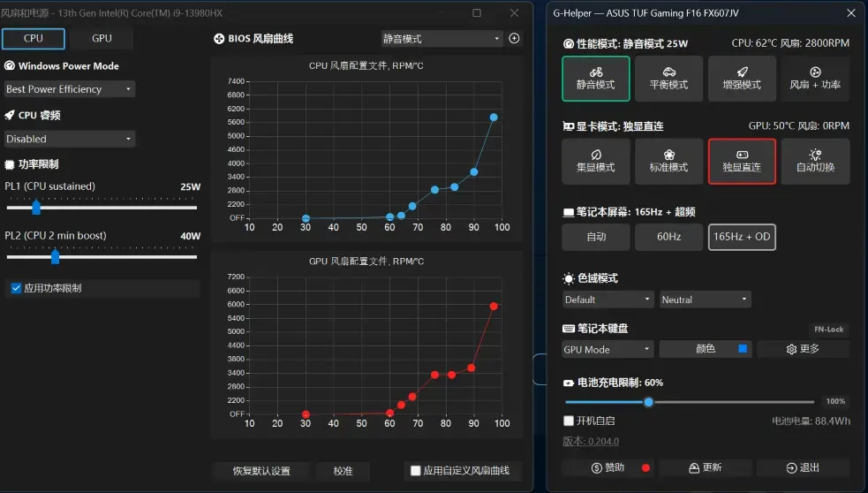The height and width of the screenshot is (493, 868).
Task: Open the 静音模式 fan curve dropdown
Action: (442, 39)
